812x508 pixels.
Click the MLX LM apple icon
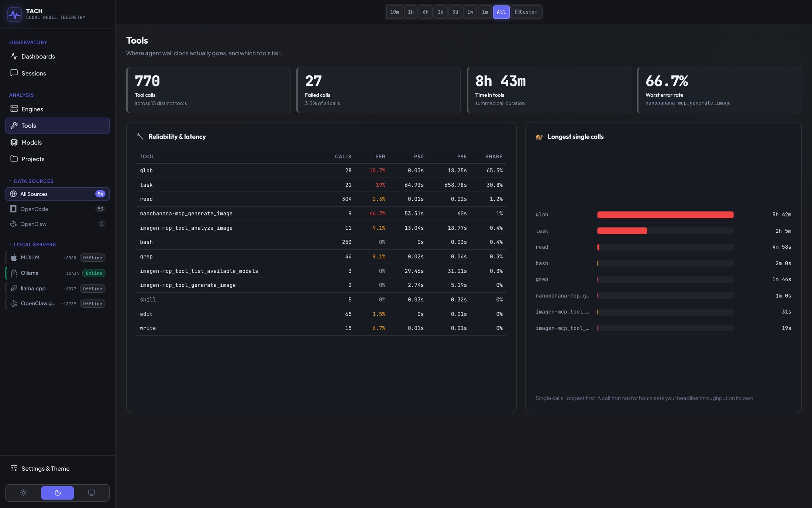click(x=14, y=258)
